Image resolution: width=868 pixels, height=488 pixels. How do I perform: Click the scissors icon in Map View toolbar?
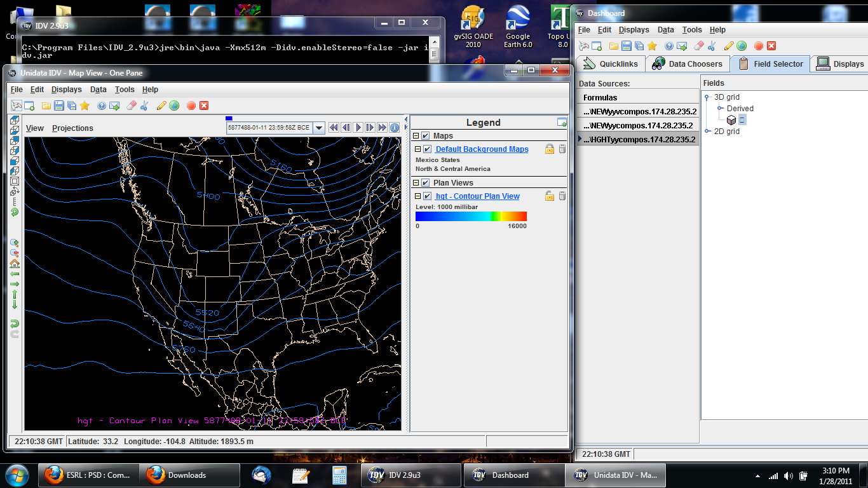coord(144,105)
